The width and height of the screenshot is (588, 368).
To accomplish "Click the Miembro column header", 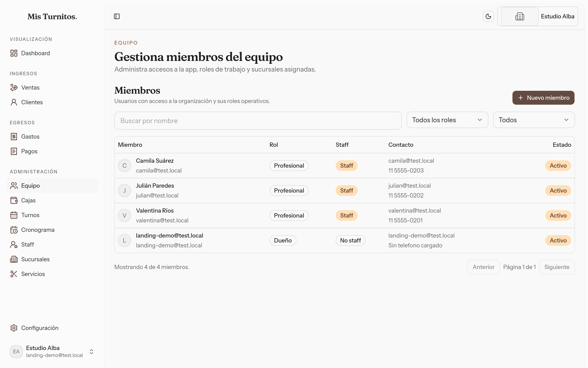I will click(130, 145).
